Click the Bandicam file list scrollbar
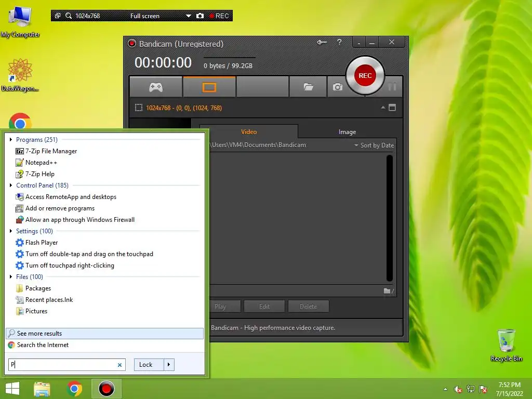Image resolution: width=532 pixels, height=399 pixels. click(390, 218)
